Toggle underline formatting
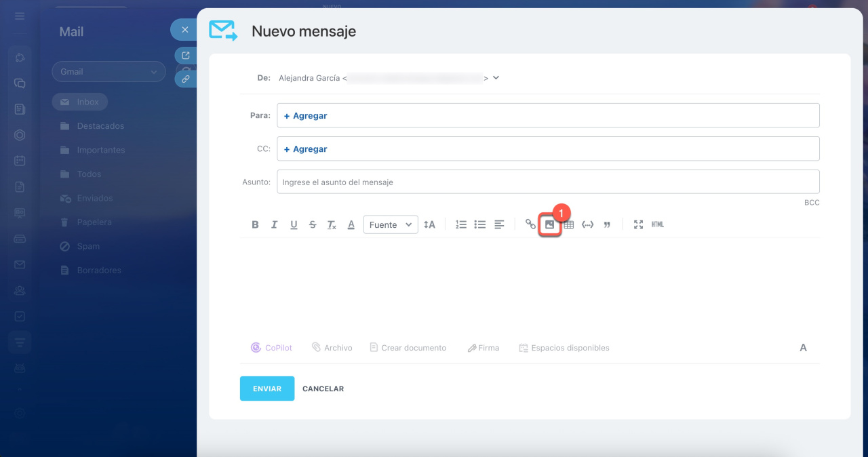This screenshot has width=868, height=457. pyautogui.click(x=294, y=224)
